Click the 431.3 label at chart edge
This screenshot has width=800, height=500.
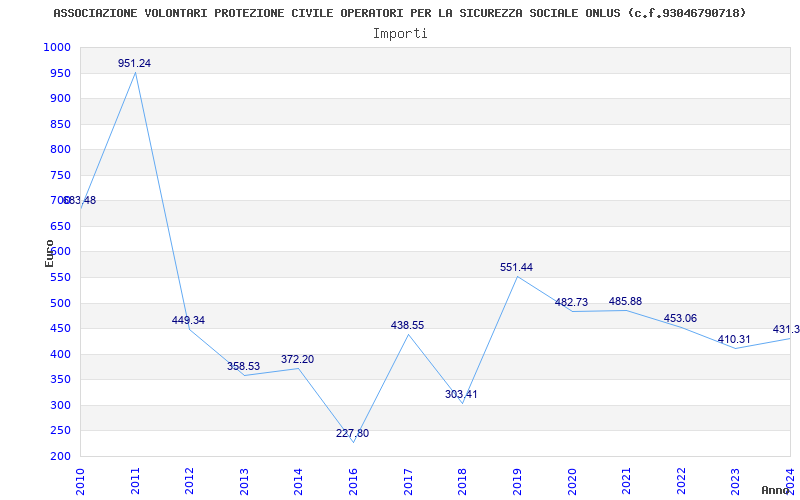point(786,330)
